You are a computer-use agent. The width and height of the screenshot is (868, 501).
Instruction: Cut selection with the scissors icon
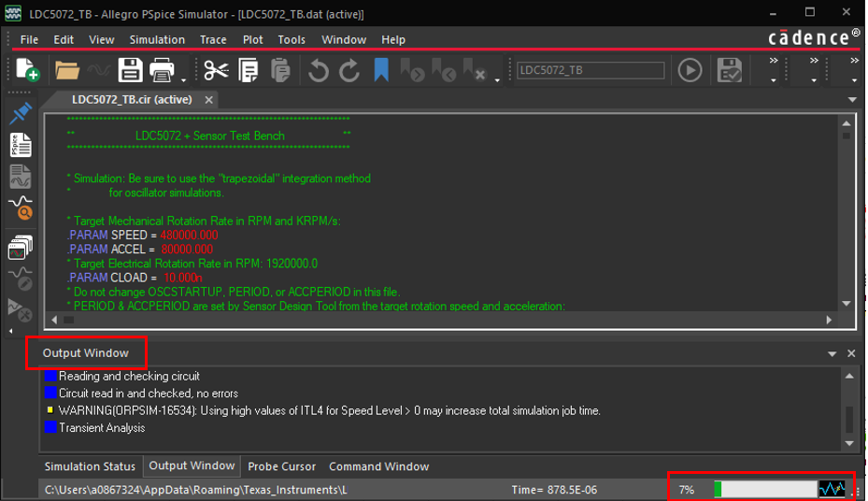pos(216,70)
